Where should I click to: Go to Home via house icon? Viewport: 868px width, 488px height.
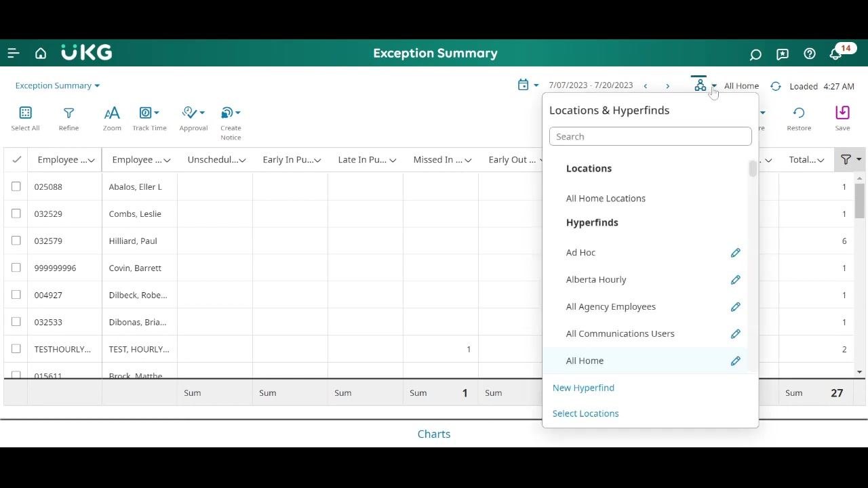tap(41, 53)
